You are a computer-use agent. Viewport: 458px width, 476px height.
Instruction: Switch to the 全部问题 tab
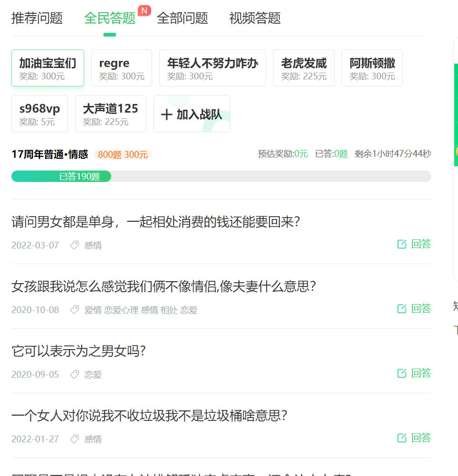click(x=182, y=18)
